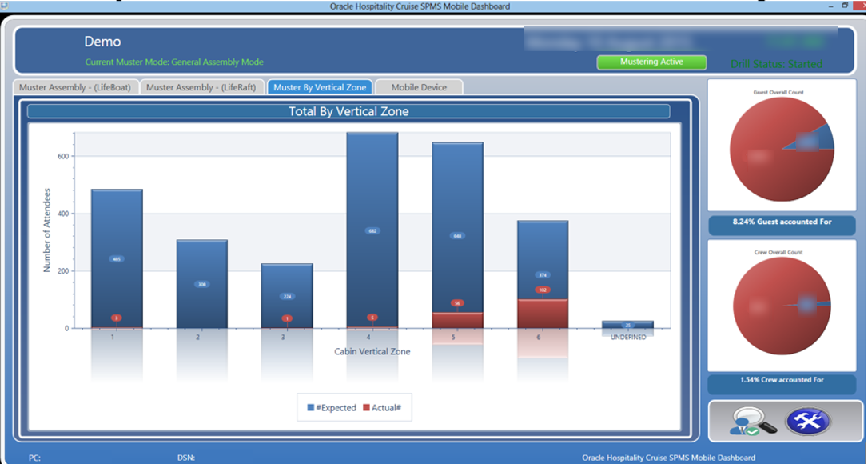Viewport: 868px width, 464px height.
Task: Click the Number of Attendees axis title
Action: [x=47, y=230]
